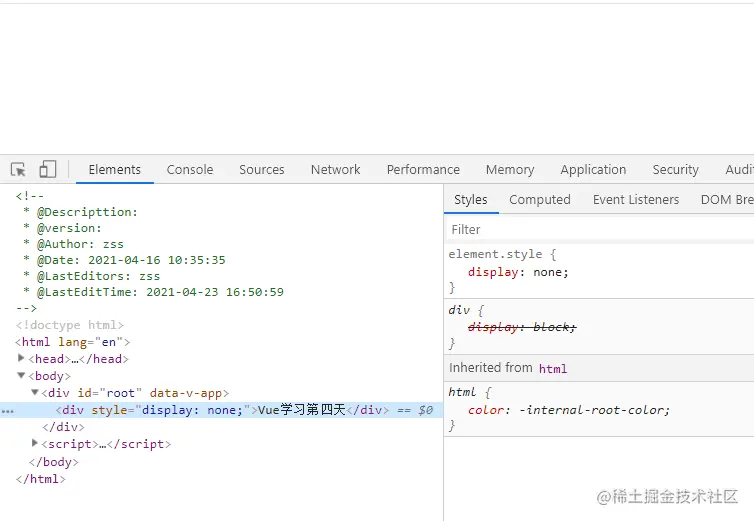Click the struck-through display: block declaration
The width and height of the screenshot is (754, 521).
(x=522, y=328)
